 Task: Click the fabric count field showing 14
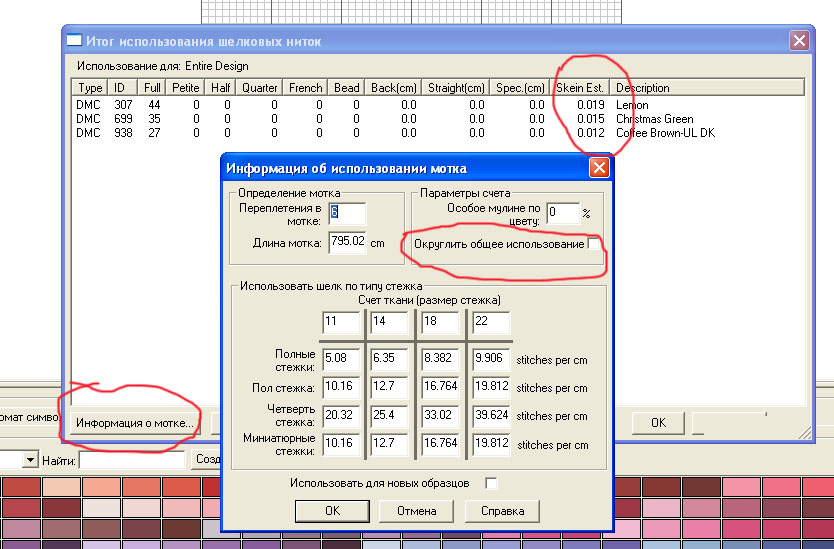click(389, 322)
